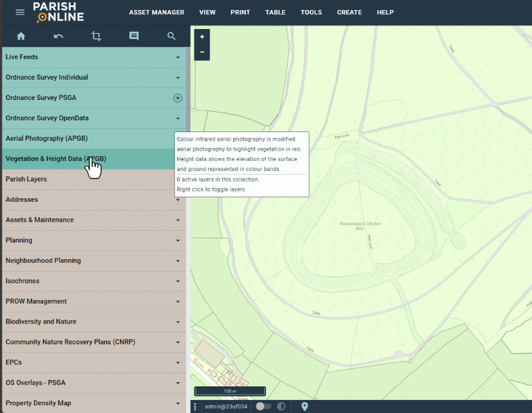Zoom out with the minus button
The height and width of the screenshot is (413, 532).
point(202,52)
